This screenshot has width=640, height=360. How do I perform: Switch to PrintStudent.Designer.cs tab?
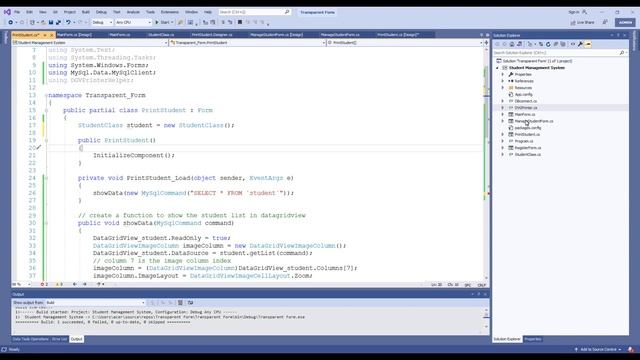coord(212,35)
